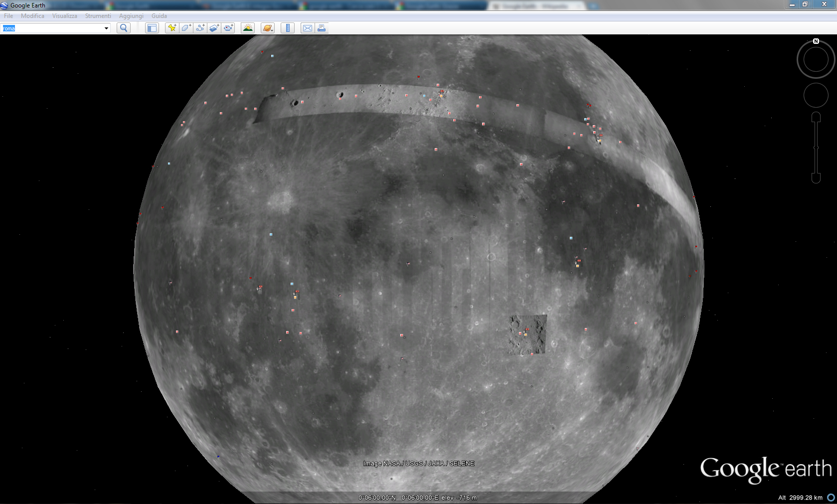Image resolution: width=837 pixels, height=504 pixels.
Task: Click the square high-resolution image patch on the Moon
Action: [x=527, y=335]
